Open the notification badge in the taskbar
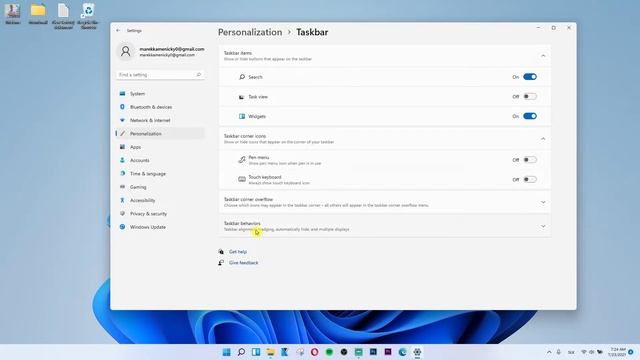The image size is (640, 360). (631, 352)
